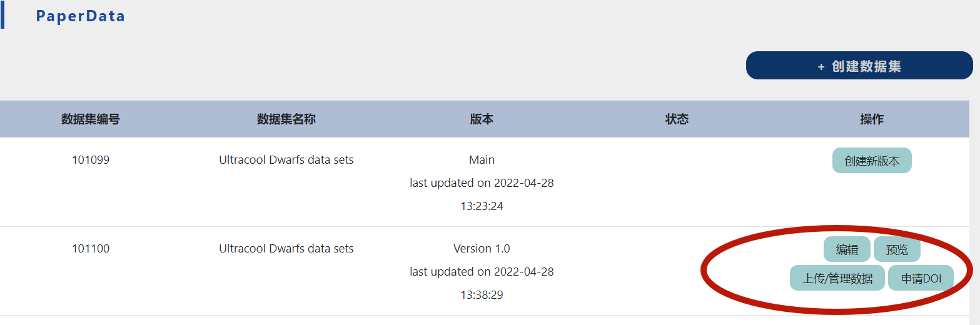This screenshot has width=980, height=325.
Task: Select dataset number 101100
Action: [x=91, y=249]
